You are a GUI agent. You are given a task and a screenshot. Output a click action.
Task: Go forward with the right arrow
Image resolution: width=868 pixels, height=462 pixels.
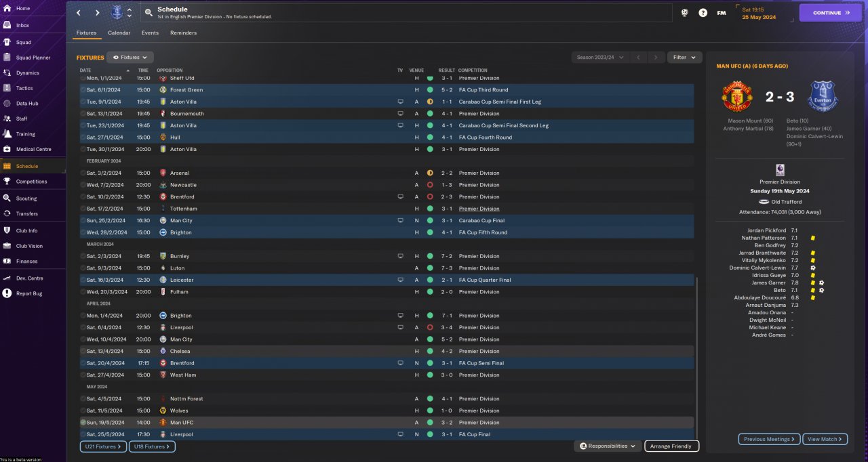click(x=98, y=12)
